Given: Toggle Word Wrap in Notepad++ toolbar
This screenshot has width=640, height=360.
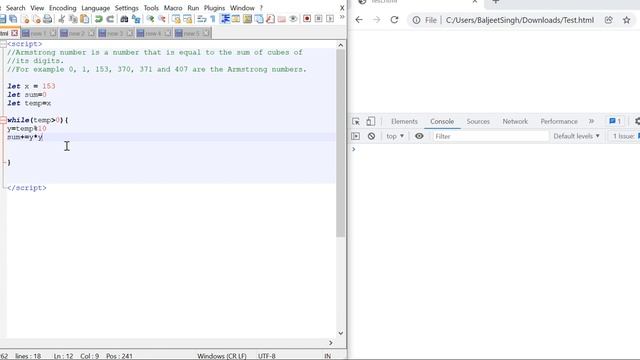Looking at the screenshot, I should point(202,19).
